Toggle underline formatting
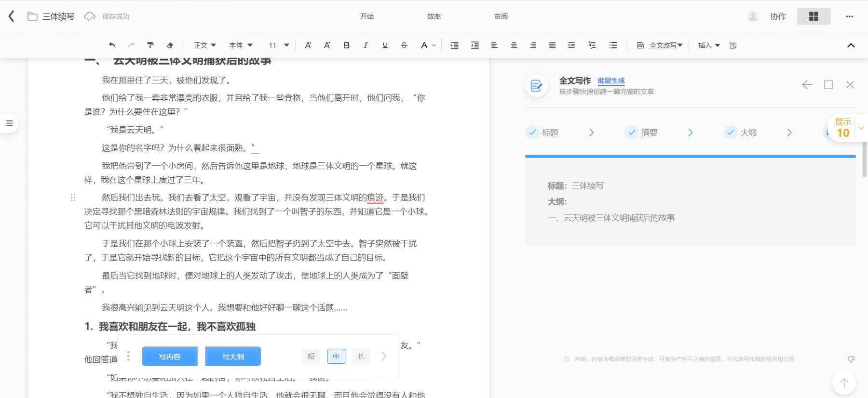This screenshot has height=398, width=868. click(x=385, y=45)
